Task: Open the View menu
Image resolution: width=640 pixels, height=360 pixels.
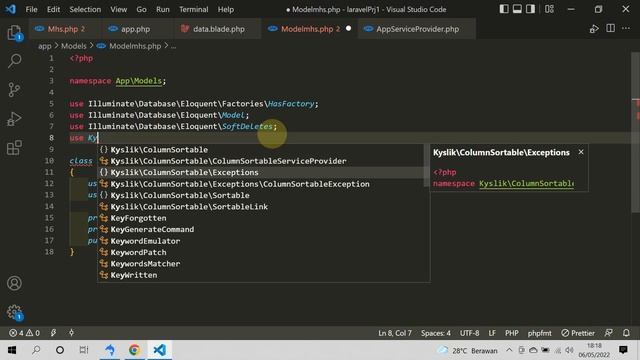Action: (x=118, y=9)
